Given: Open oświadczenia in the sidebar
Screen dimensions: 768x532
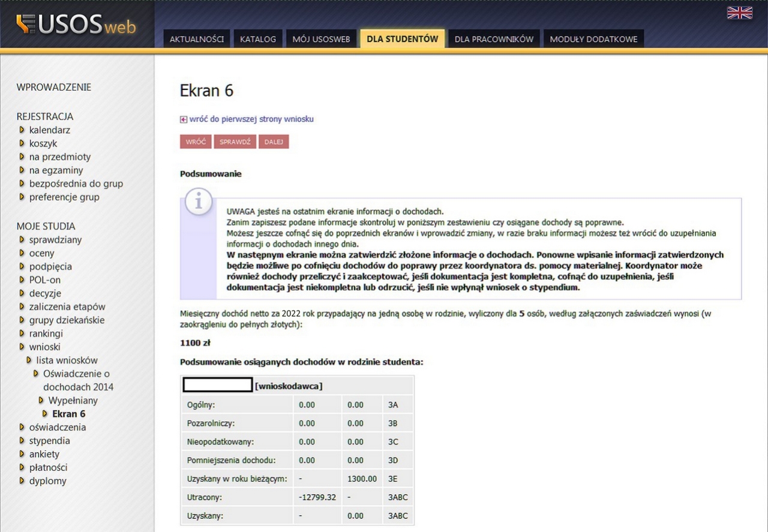Looking at the screenshot, I should 58,427.
